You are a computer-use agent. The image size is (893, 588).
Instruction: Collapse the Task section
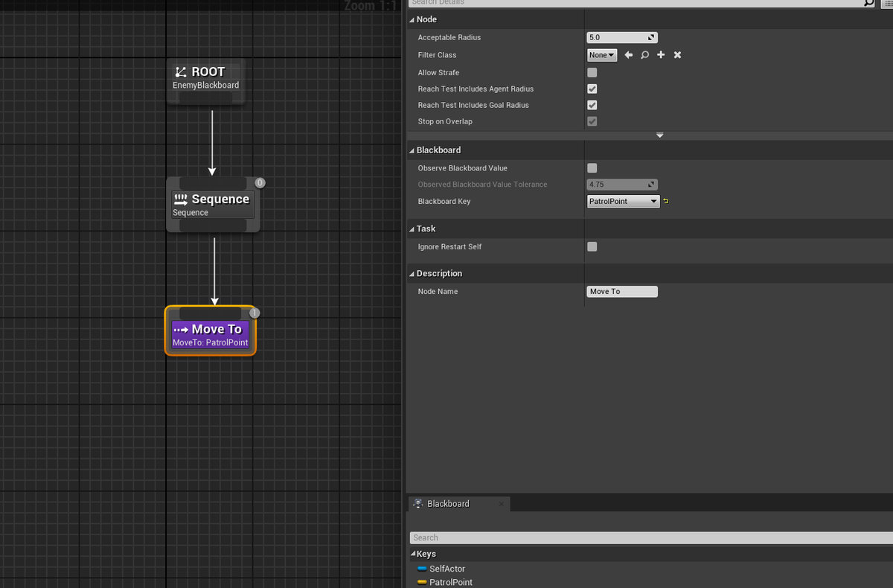click(412, 229)
